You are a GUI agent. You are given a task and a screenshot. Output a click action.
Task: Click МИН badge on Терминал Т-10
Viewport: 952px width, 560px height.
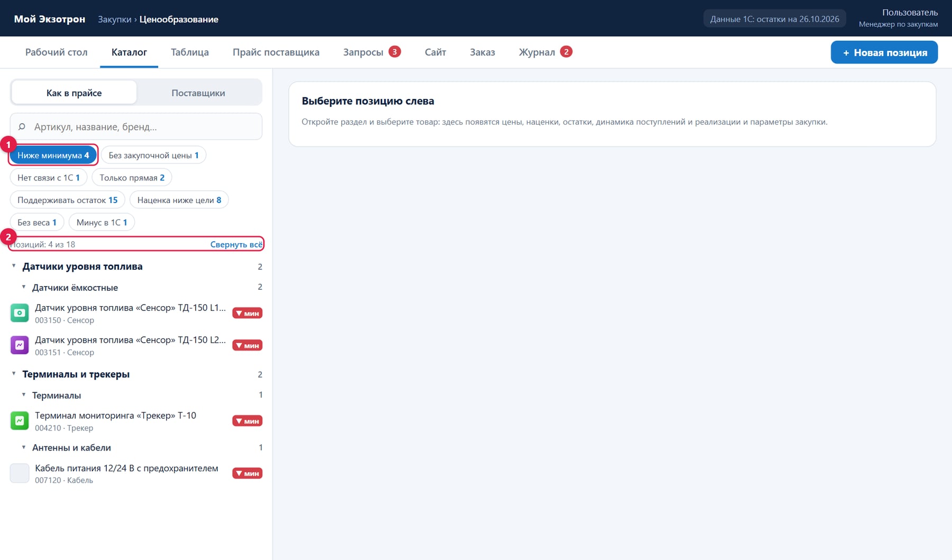[x=247, y=421]
